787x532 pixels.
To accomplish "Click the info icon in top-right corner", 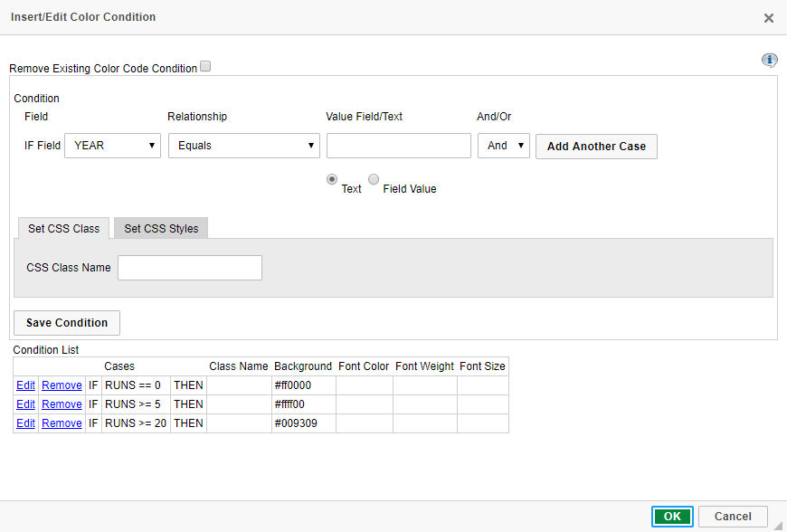I will click(770, 60).
